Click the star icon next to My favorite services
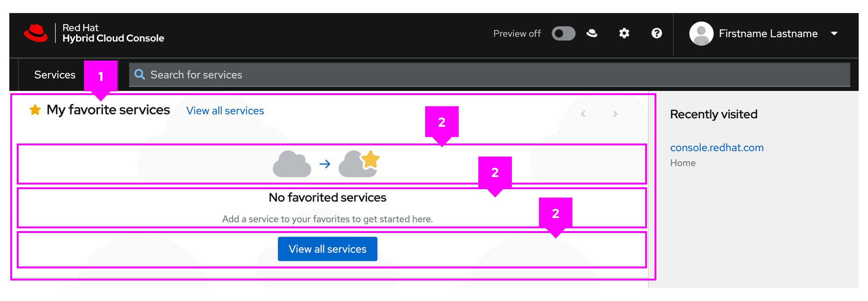Viewport: 868px width, 301px height. 35,109
